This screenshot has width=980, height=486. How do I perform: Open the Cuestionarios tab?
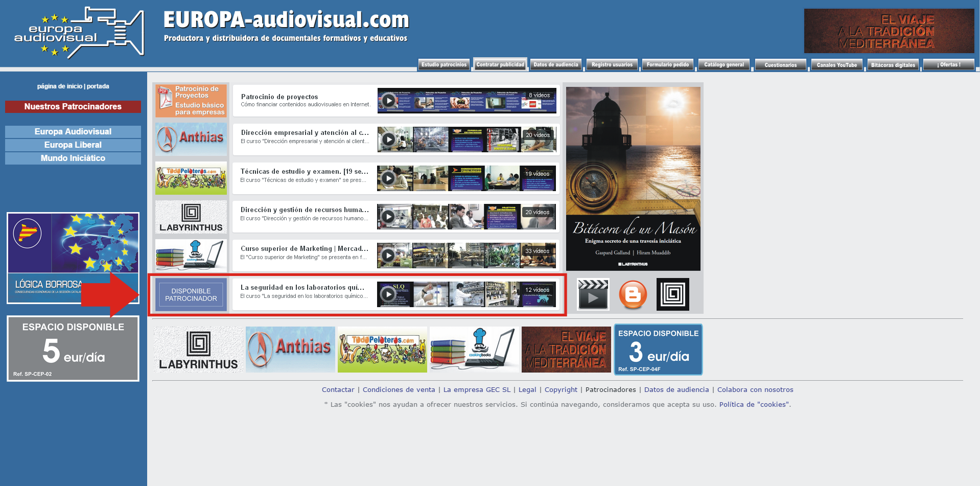[781, 65]
